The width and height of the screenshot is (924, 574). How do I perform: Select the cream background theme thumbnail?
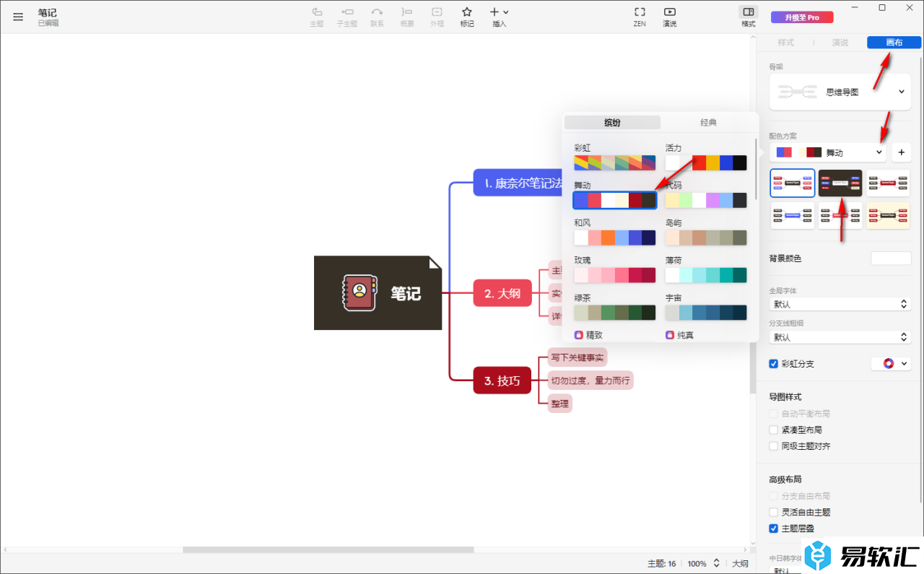(x=888, y=215)
